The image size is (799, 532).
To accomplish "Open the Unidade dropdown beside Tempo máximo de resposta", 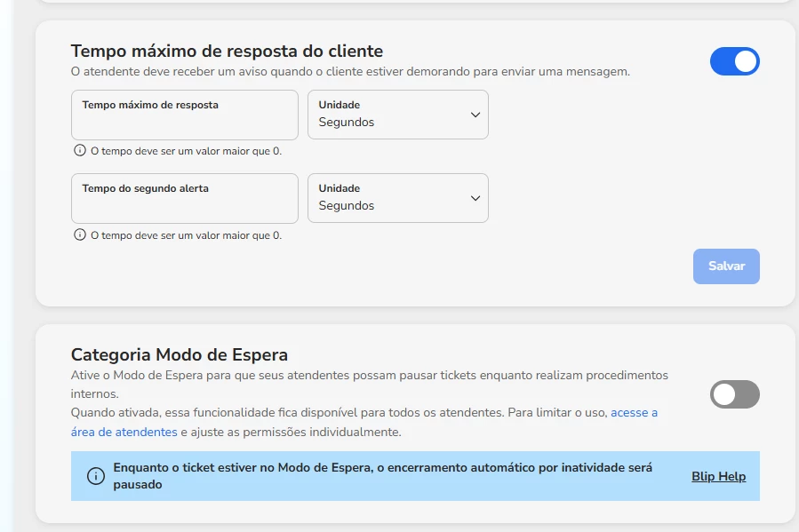I will click(398, 115).
